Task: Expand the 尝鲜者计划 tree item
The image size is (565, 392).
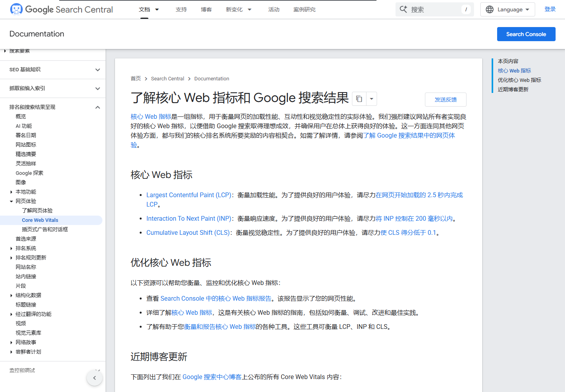Action: (x=11, y=352)
